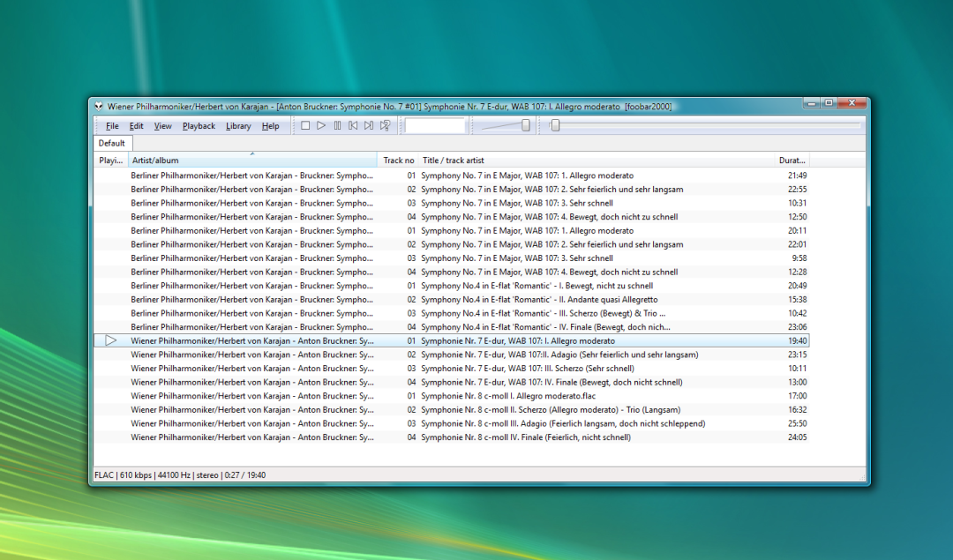
Task: Select track with duration 22:01
Action: tap(452, 244)
